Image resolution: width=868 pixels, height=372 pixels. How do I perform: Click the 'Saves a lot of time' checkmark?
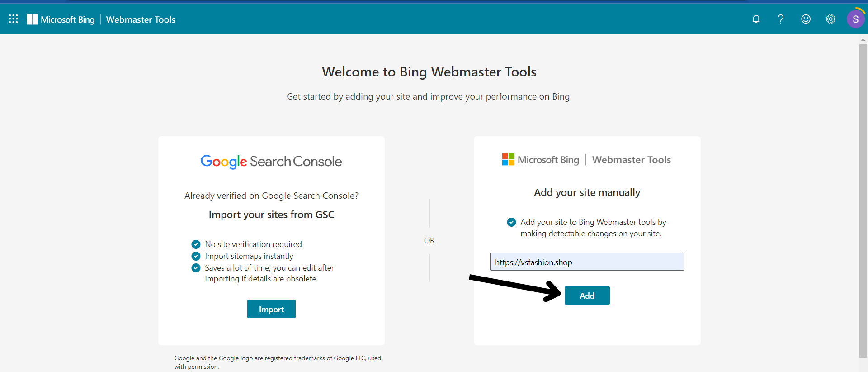coord(196,268)
